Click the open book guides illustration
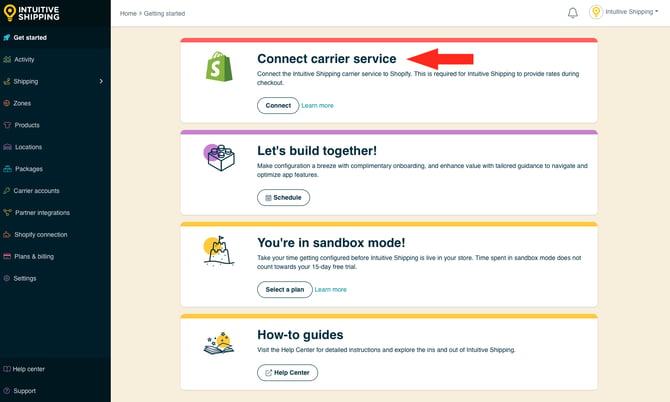 point(219,343)
